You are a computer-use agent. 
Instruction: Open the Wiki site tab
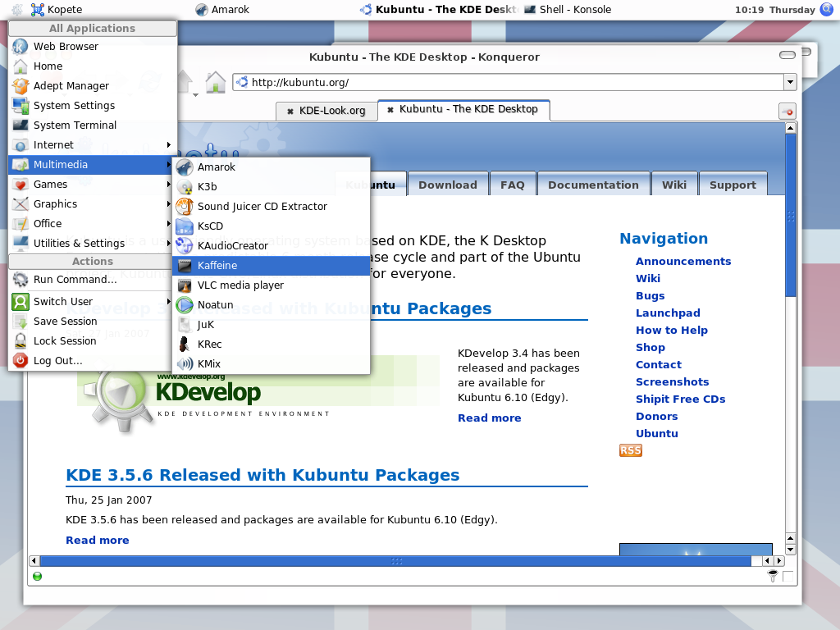coord(674,185)
